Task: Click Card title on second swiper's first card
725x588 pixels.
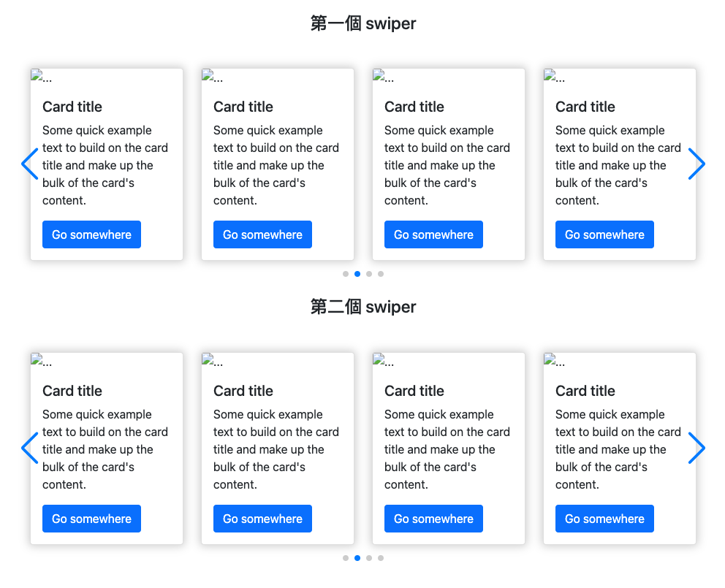Action: point(72,391)
